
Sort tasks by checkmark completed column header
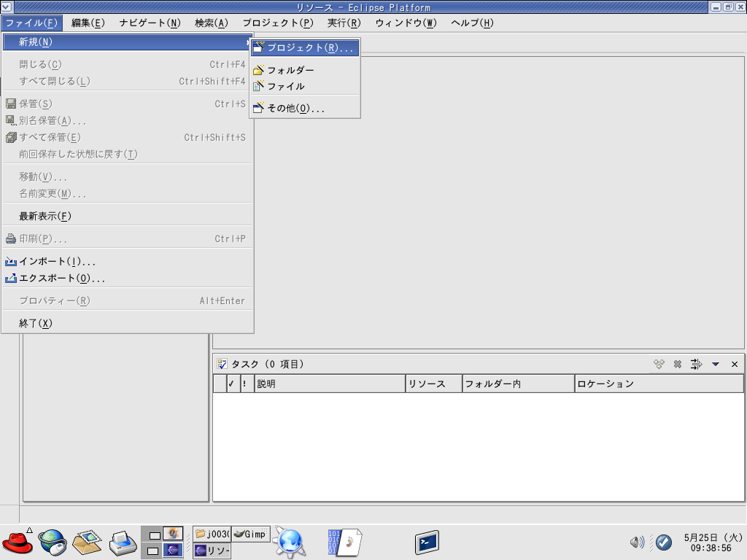pos(233,384)
